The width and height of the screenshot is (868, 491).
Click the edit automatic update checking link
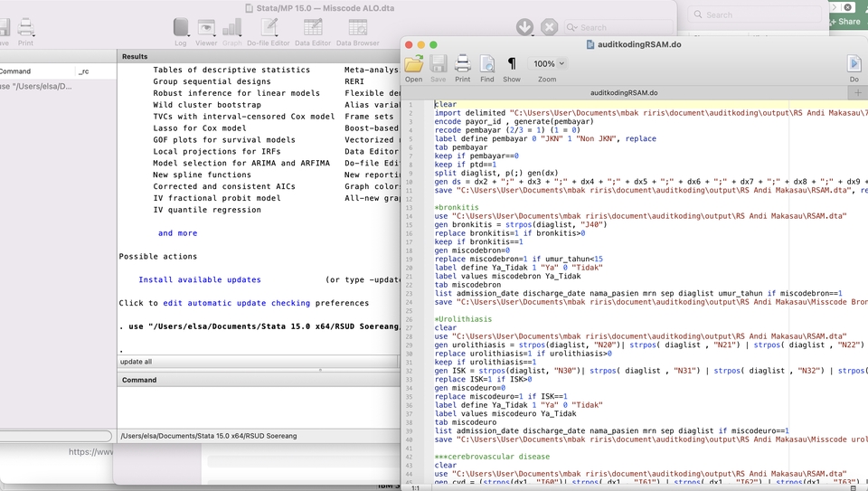236,303
